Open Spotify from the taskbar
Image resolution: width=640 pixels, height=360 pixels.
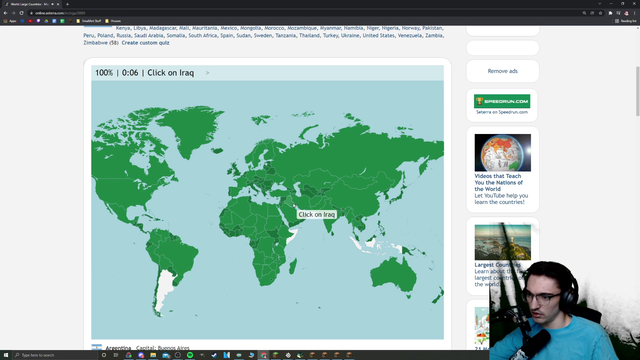pos(190,355)
